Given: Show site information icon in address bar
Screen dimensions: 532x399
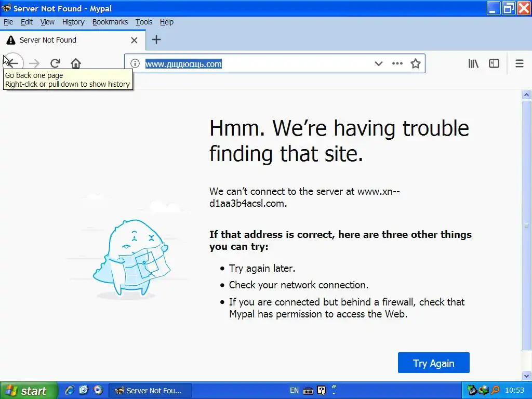Looking at the screenshot, I should point(135,63).
